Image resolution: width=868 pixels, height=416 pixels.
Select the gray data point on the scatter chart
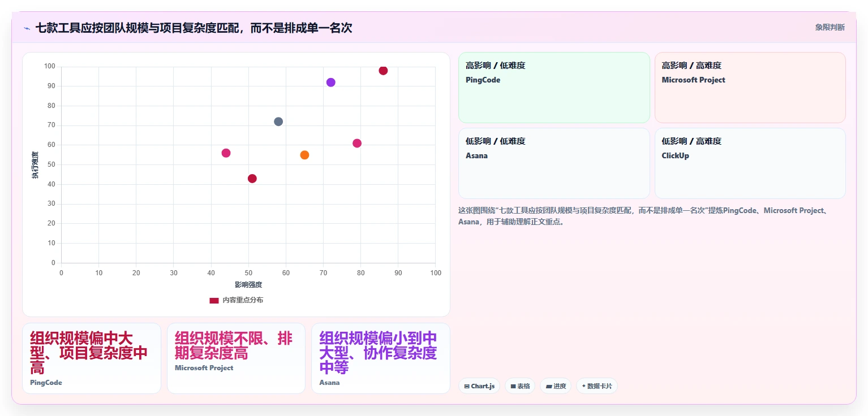click(278, 122)
